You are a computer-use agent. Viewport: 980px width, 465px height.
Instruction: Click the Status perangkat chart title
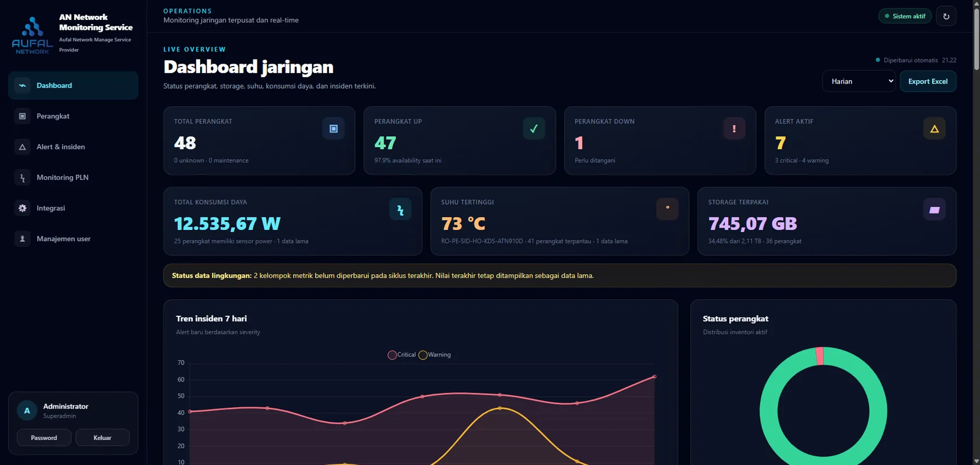(x=736, y=319)
